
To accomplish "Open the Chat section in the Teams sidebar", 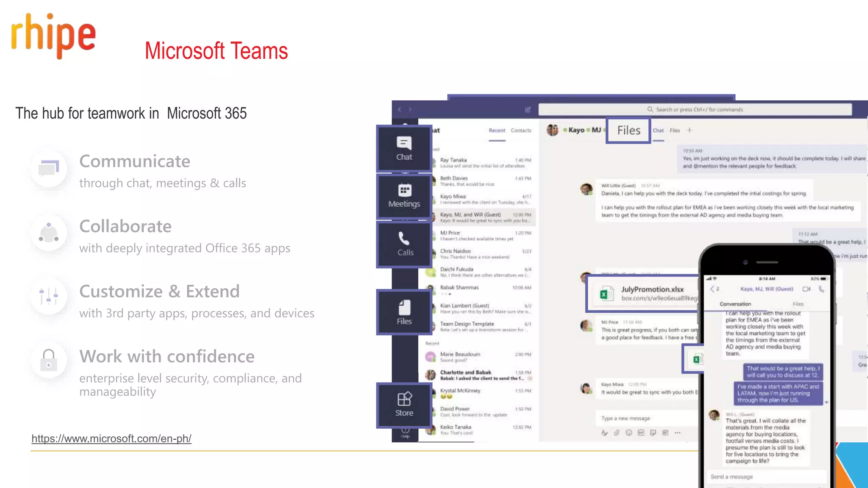I will click(x=404, y=149).
